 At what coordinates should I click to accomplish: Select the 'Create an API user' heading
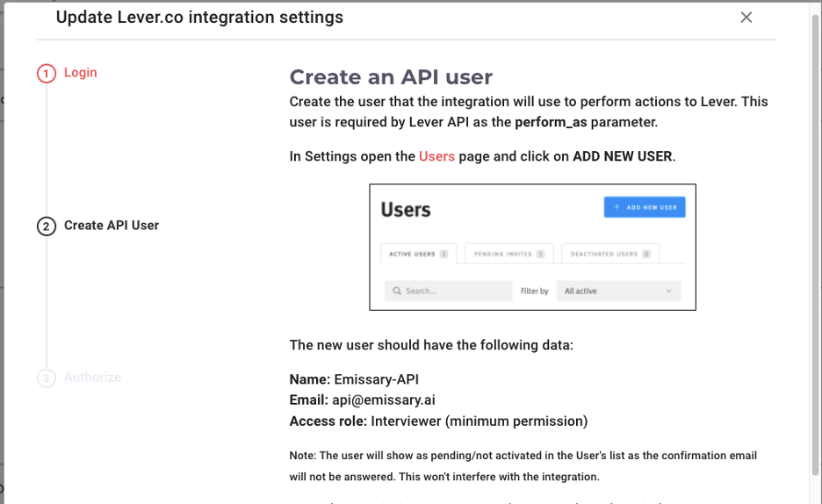[391, 77]
